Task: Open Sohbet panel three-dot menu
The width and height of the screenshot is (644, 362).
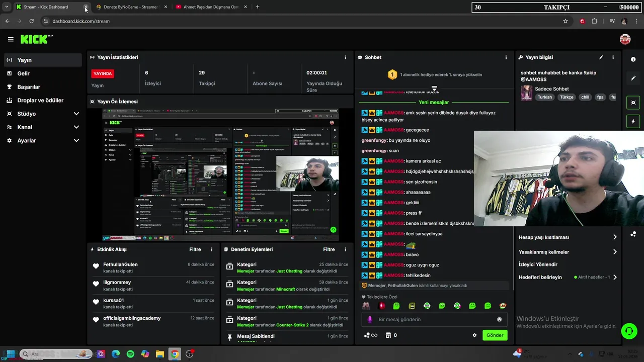Action: pyautogui.click(x=506, y=57)
